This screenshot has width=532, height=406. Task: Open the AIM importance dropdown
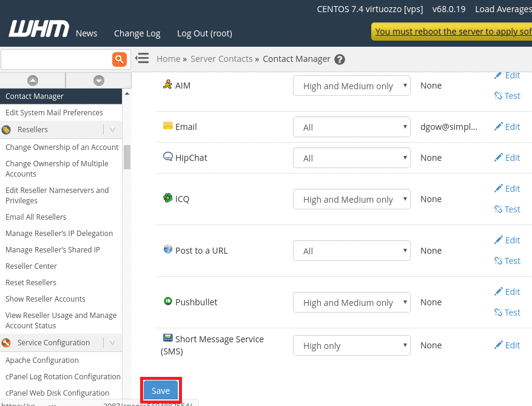coord(352,86)
